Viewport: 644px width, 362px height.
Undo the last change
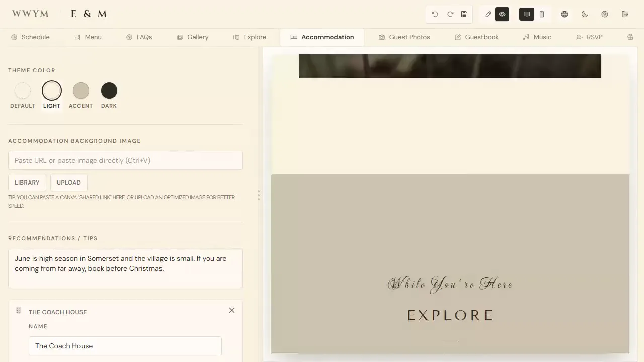click(x=435, y=14)
